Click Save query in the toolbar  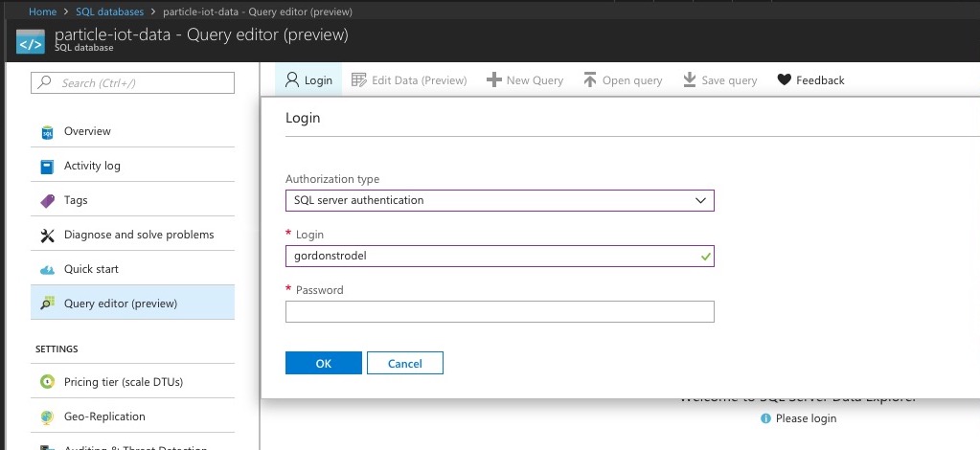click(x=720, y=80)
